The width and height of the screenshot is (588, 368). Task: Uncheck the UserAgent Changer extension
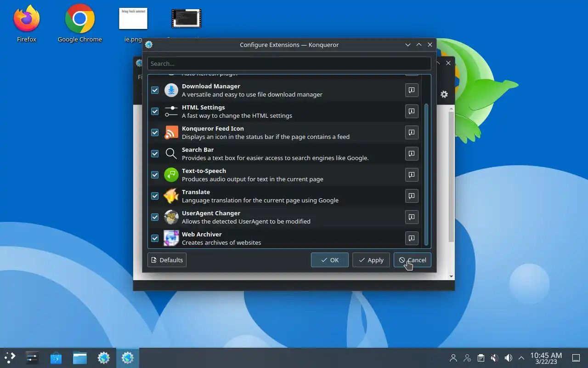(155, 217)
